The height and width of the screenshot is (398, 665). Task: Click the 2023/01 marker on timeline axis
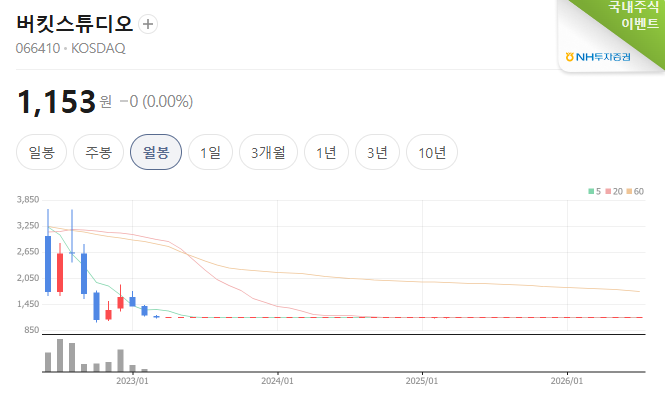click(x=132, y=381)
